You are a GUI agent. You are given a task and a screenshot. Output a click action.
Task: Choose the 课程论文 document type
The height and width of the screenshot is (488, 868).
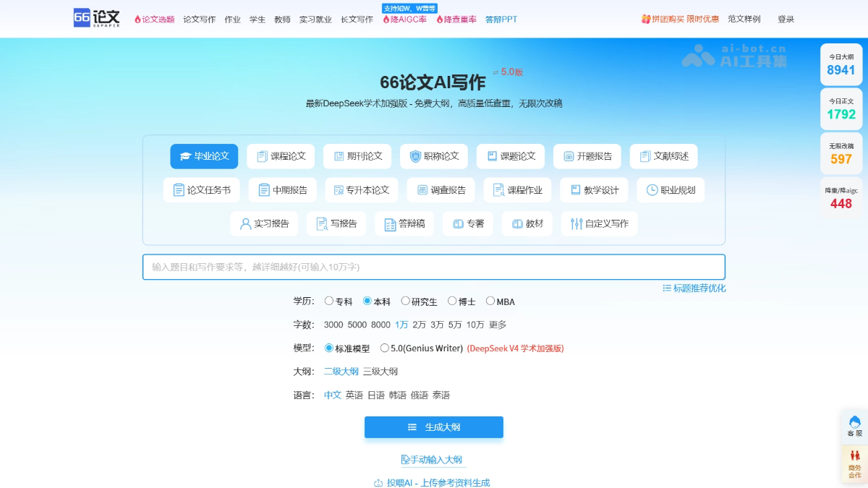pos(281,156)
